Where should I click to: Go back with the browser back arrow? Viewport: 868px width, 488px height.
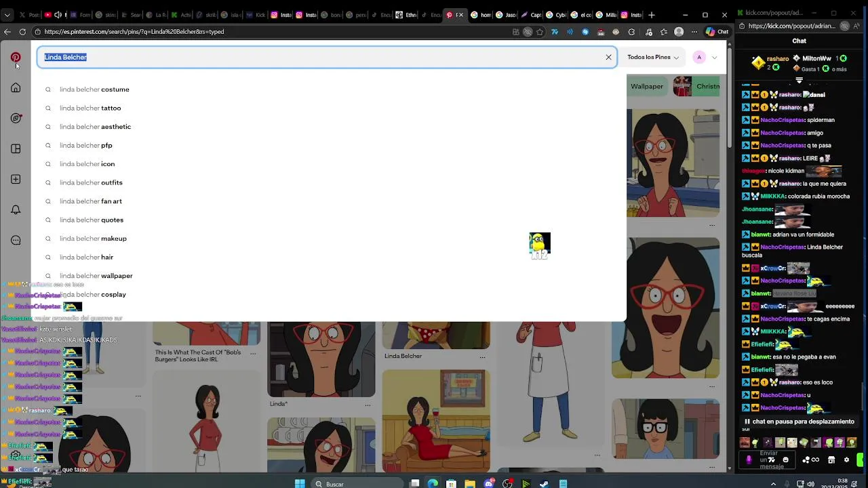point(7,32)
